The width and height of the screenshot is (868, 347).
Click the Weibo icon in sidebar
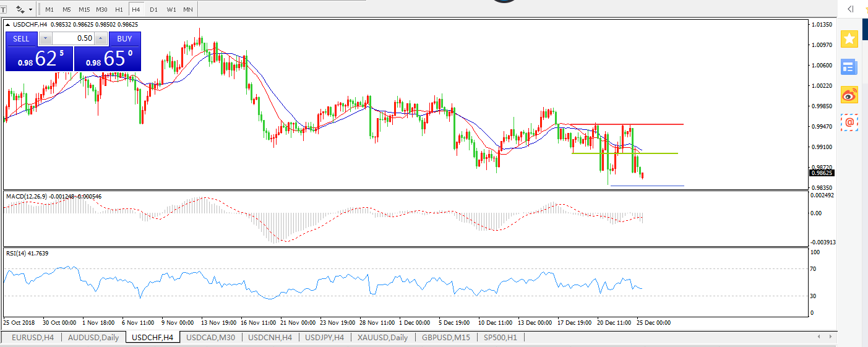point(849,95)
